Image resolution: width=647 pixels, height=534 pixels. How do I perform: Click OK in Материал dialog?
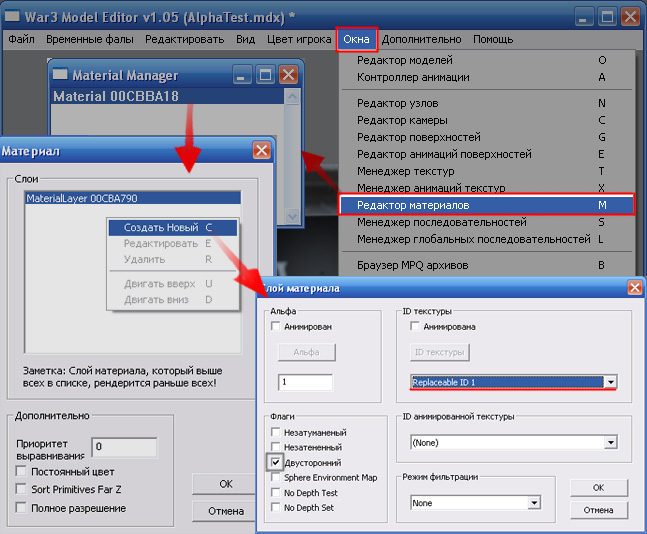pos(225,484)
